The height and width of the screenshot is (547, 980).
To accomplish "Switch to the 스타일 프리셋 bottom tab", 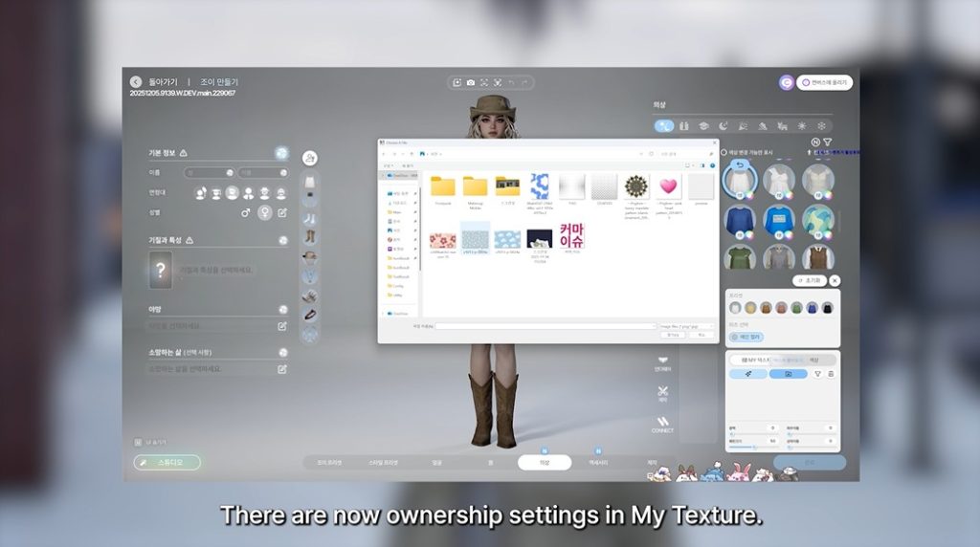I will click(383, 463).
